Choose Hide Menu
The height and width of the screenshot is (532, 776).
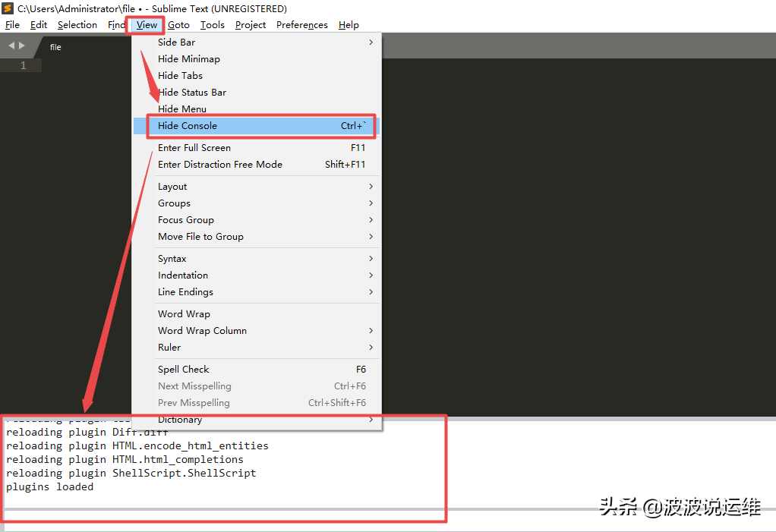(257, 109)
